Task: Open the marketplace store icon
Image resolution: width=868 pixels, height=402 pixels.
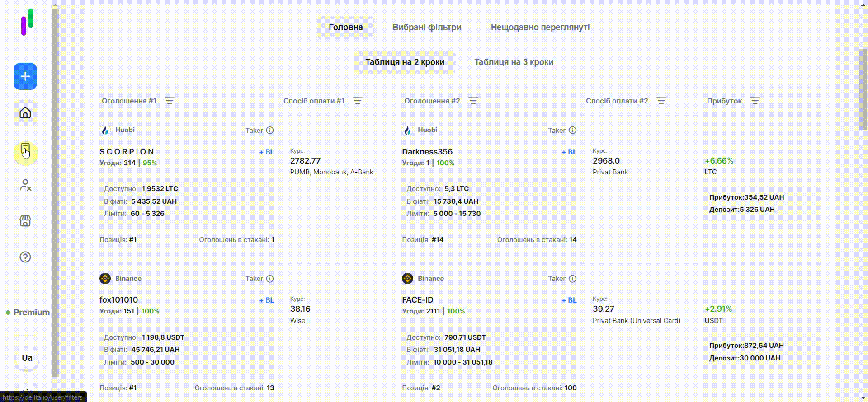Action: click(25, 221)
